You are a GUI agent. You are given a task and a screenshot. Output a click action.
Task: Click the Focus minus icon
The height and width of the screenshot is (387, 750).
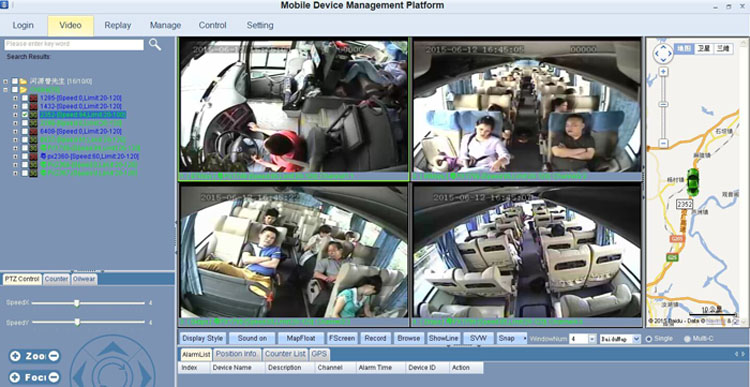pyautogui.click(x=54, y=377)
